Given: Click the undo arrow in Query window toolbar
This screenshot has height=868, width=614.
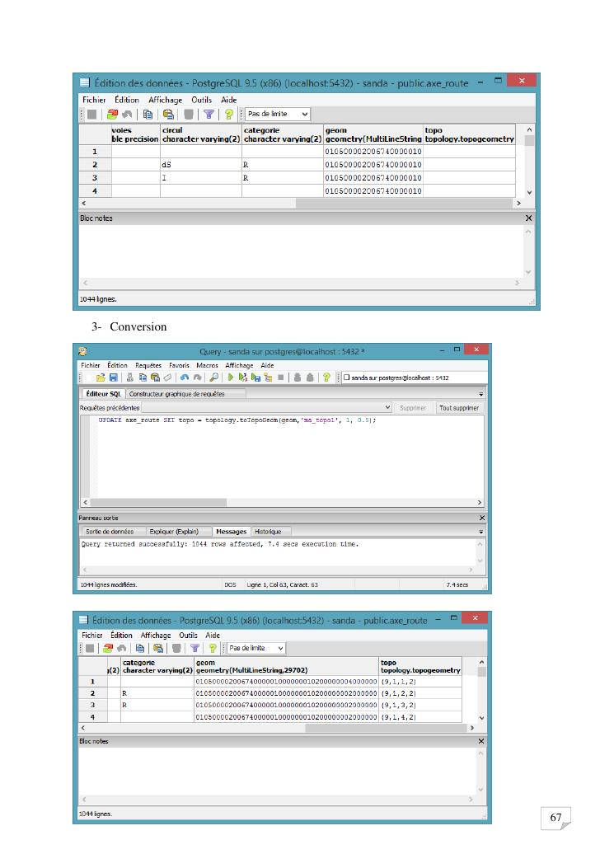Looking at the screenshot, I should click(x=185, y=378).
